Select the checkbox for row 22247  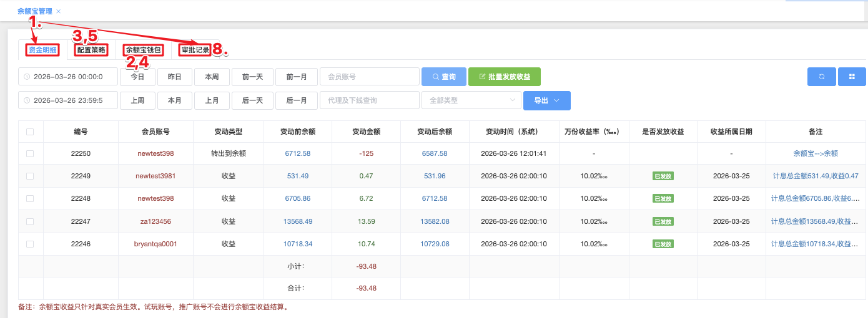point(30,221)
